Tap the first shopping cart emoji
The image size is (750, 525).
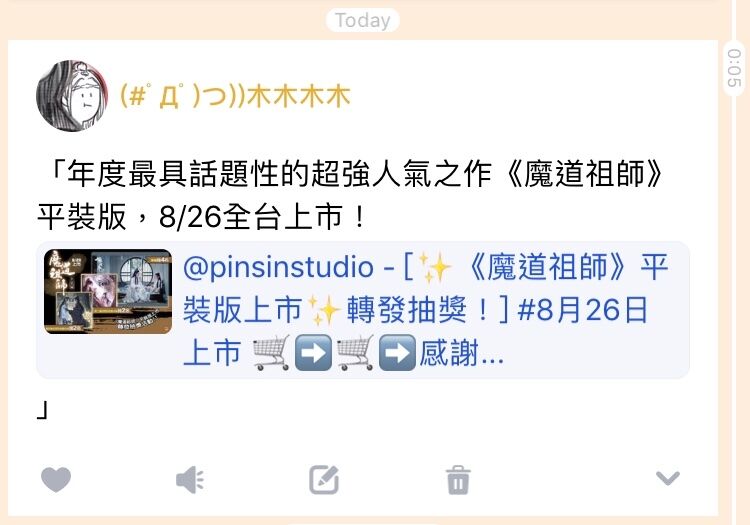point(271,353)
